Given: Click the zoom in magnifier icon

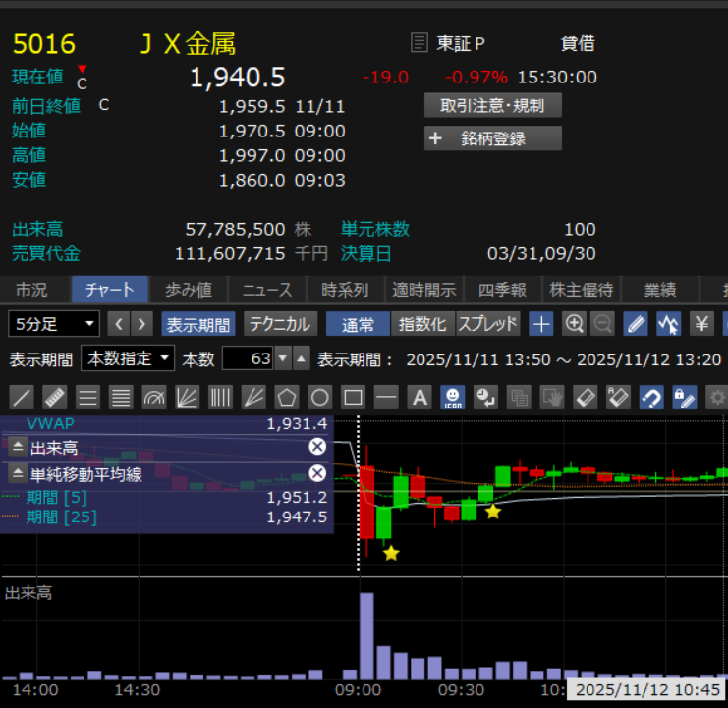Looking at the screenshot, I should tap(574, 324).
